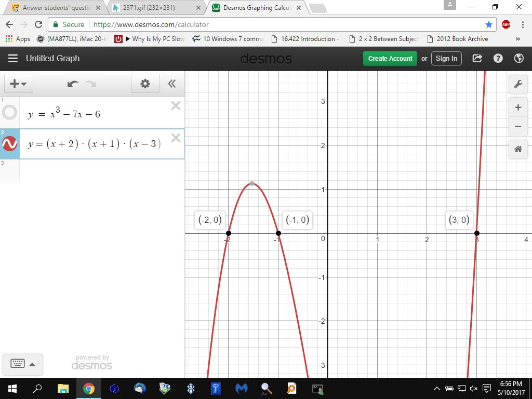Open the taskbar clock and date
Image resolution: width=532 pixels, height=399 pixels.
tap(511, 389)
